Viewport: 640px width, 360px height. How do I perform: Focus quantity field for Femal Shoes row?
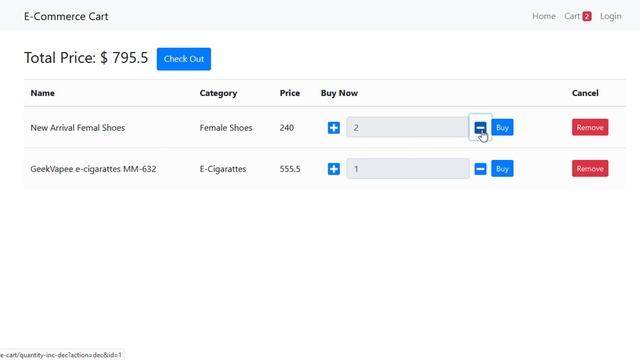click(408, 127)
